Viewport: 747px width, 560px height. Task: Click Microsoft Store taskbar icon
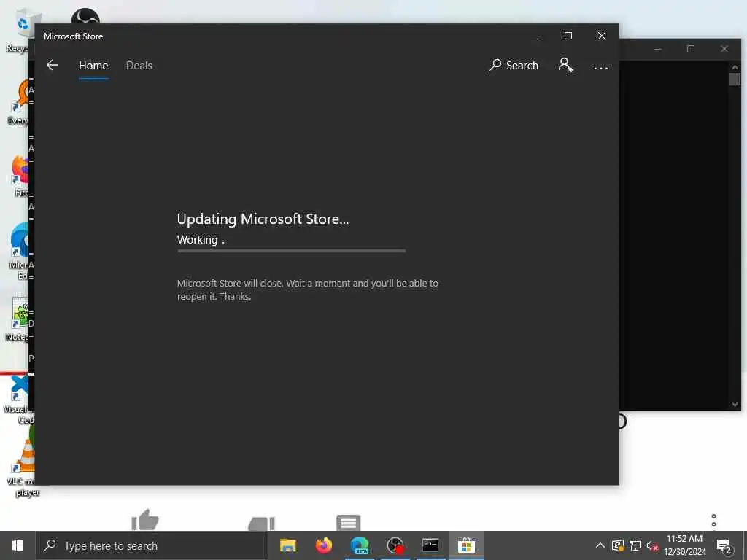tap(466, 545)
